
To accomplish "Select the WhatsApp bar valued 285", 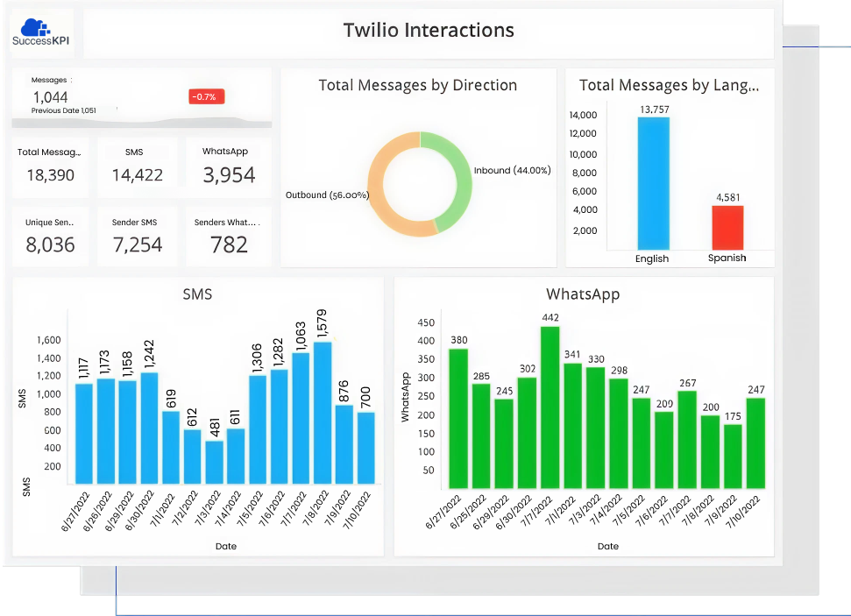I will click(481, 436).
